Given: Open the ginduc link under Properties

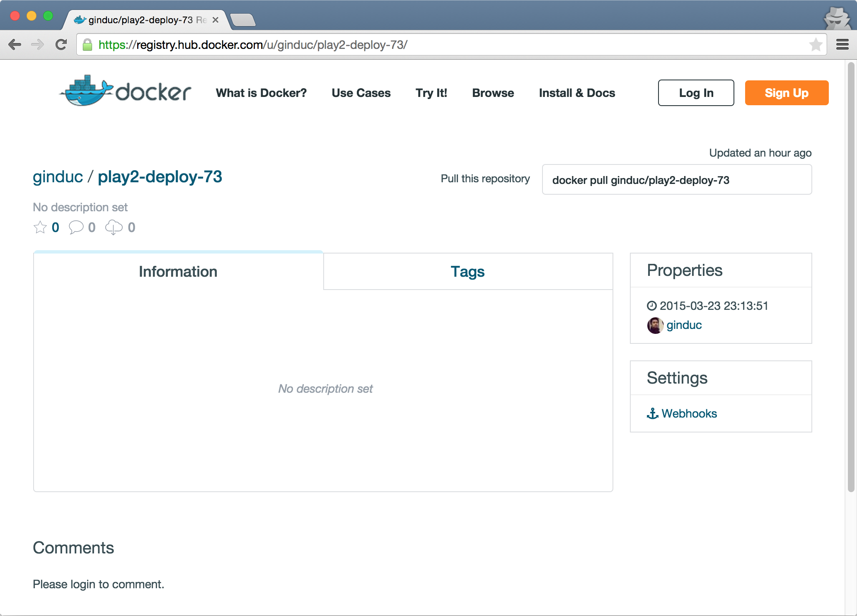Looking at the screenshot, I should click(684, 325).
